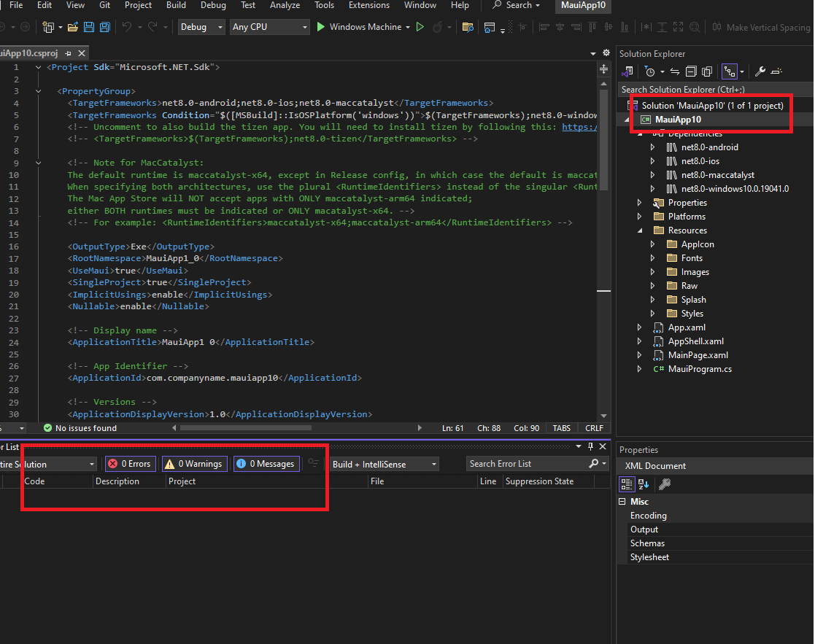
Task: Start debugging with the green Windows Machine play button
Action: tap(322, 27)
